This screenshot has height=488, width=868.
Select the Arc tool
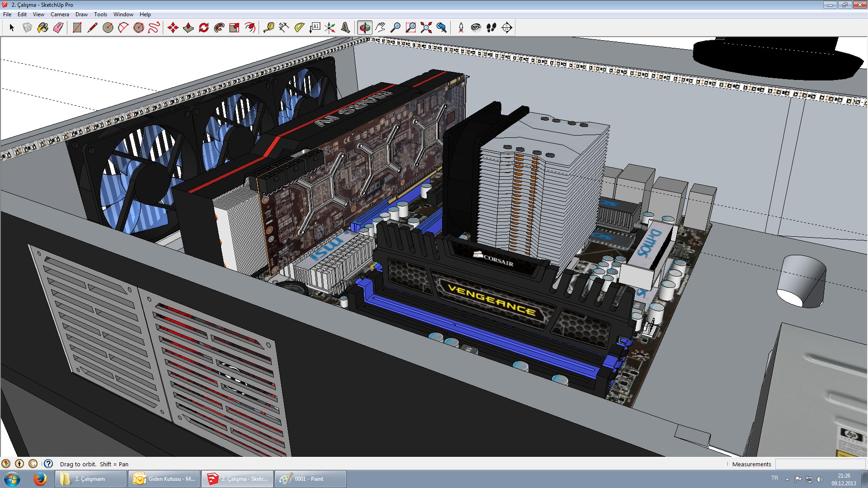click(123, 28)
